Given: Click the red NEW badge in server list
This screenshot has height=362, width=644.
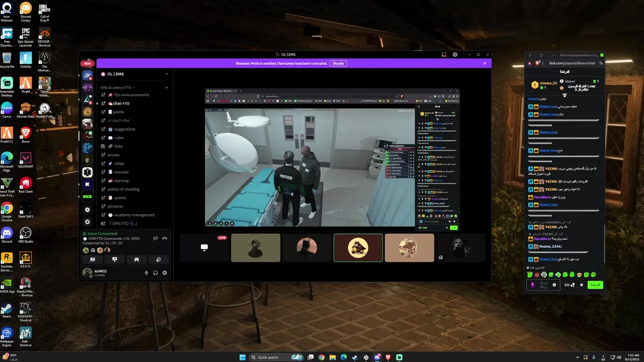Looking at the screenshot, I should [88, 64].
